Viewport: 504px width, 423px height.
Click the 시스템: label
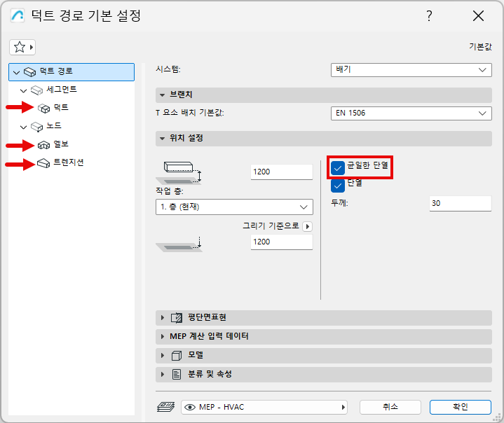168,69
